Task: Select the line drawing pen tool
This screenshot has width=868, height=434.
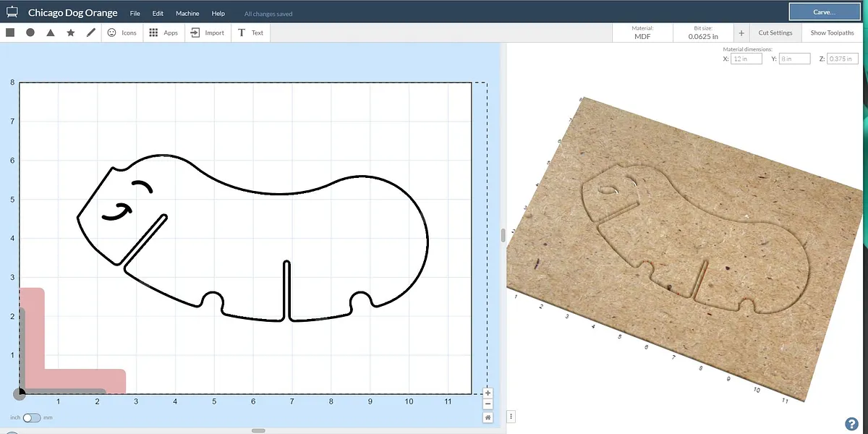Action: pyautogui.click(x=91, y=33)
